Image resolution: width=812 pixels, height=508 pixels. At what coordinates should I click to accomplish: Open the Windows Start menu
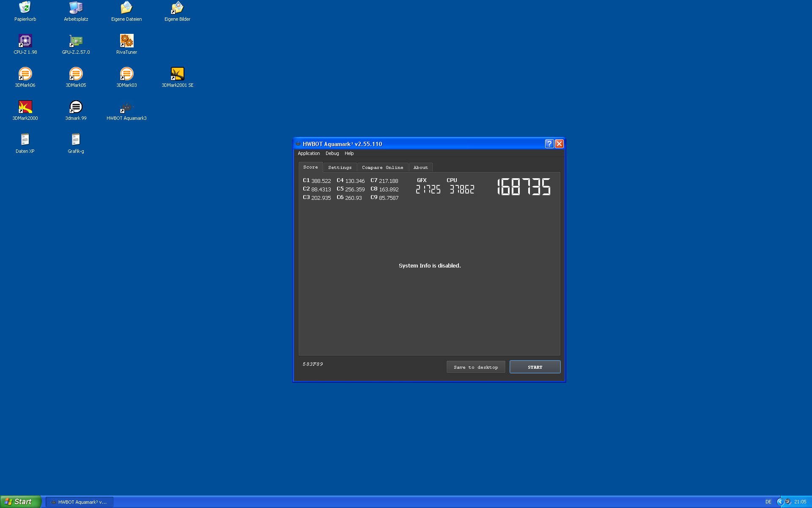[21, 502]
